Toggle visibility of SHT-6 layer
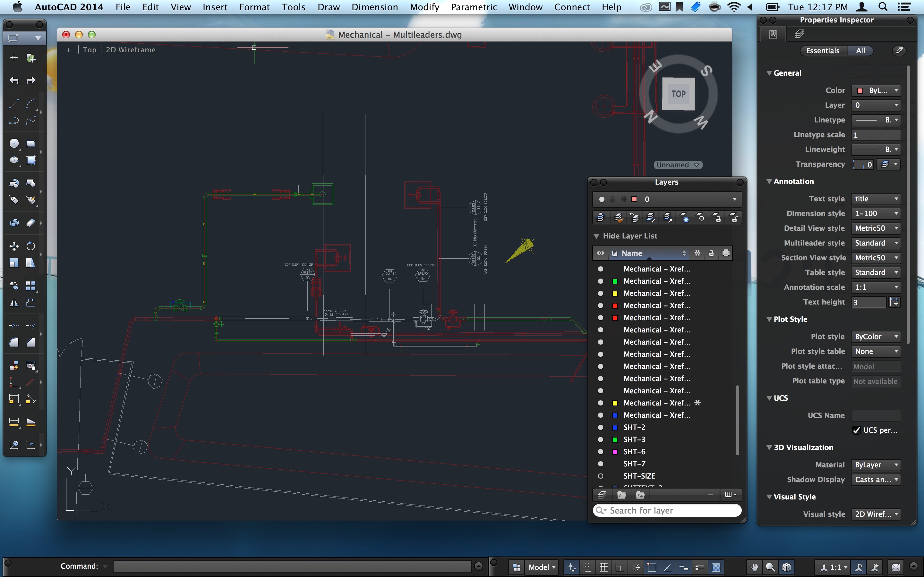The height and width of the screenshot is (577, 924). [599, 451]
